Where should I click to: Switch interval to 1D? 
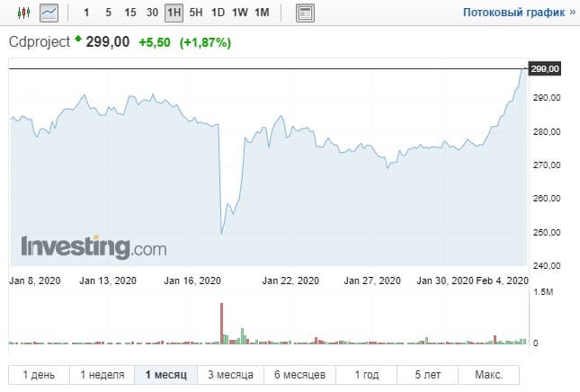click(218, 13)
